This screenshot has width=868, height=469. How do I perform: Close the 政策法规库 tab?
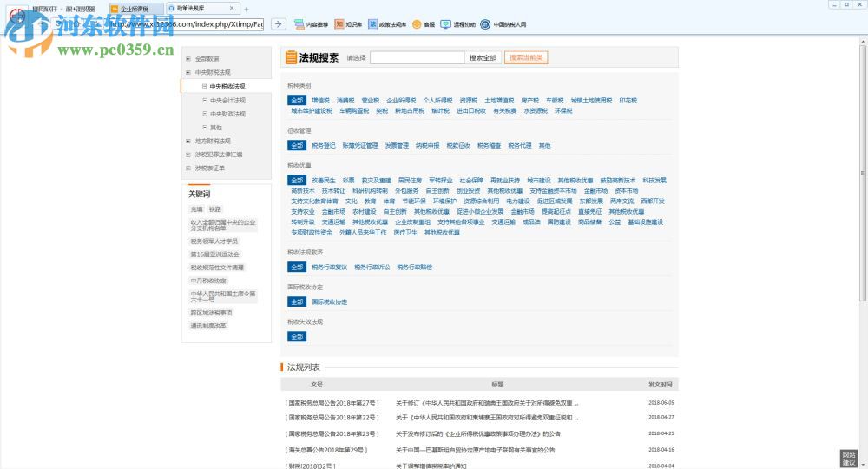(x=232, y=9)
